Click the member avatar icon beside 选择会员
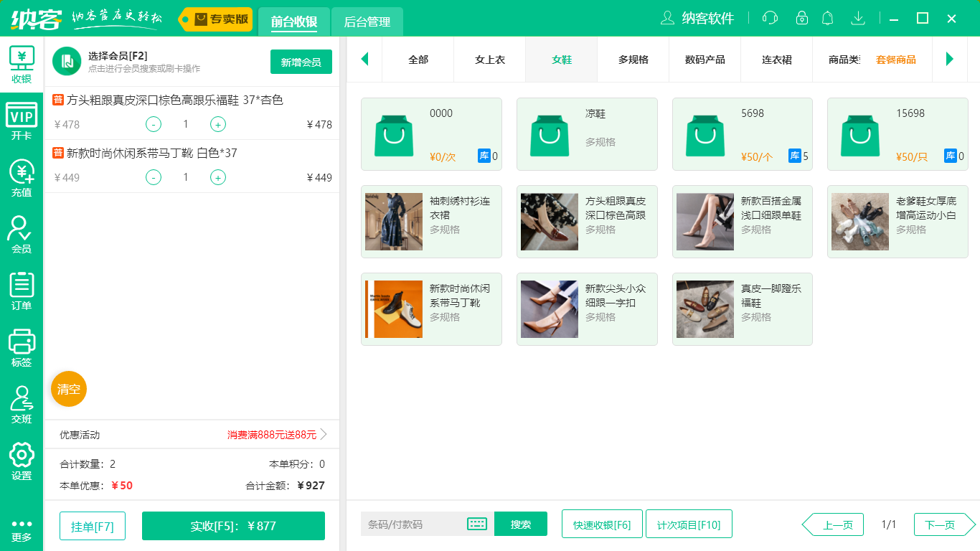 tap(67, 61)
